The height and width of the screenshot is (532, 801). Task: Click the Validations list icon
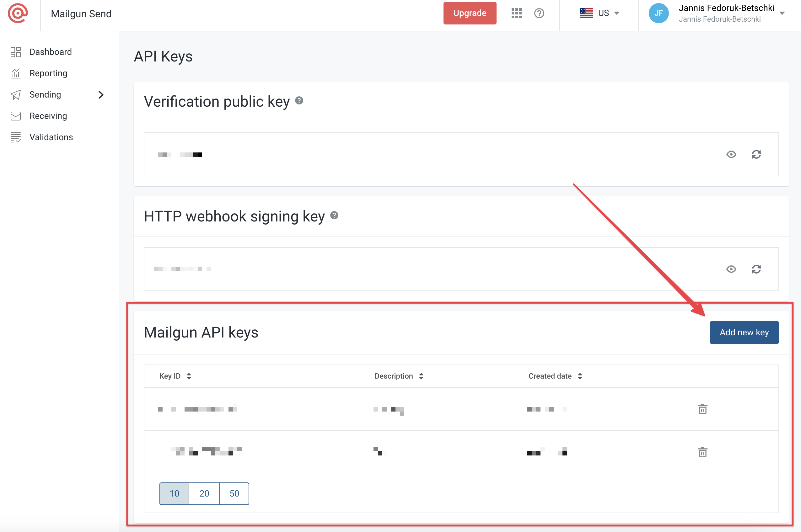16,137
